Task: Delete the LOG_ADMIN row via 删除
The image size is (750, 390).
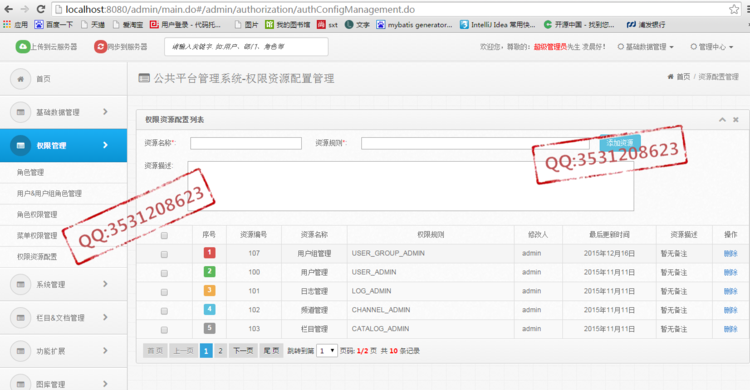Action: 730,291
